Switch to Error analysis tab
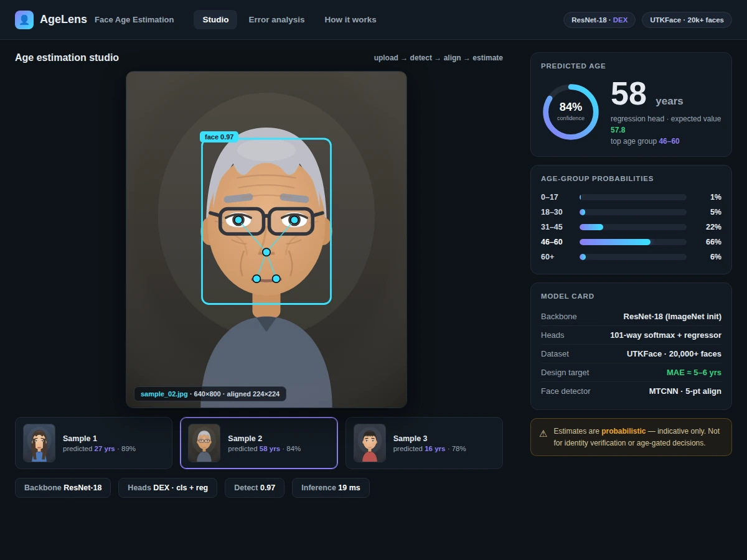This screenshot has width=747, height=560. point(276,20)
